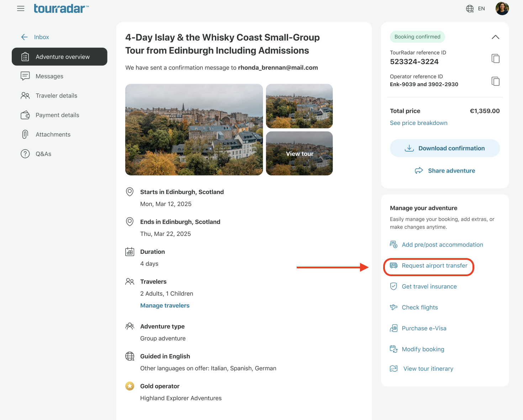Copy the Operator reference ID
The width and height of the screenshot is (523, 420).
click(496, 81)
